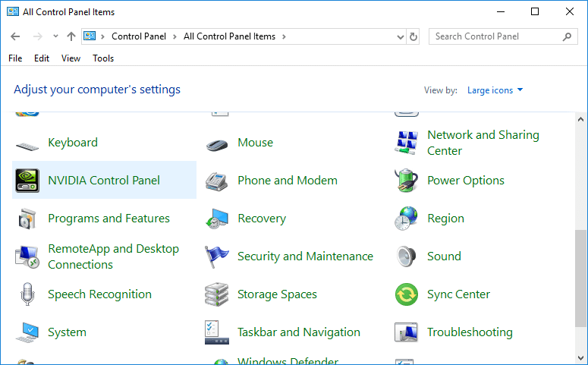This screenshot has height=365, width=588.
Task: Click the Search Control Panel field
Action: (x=496, y=36)
